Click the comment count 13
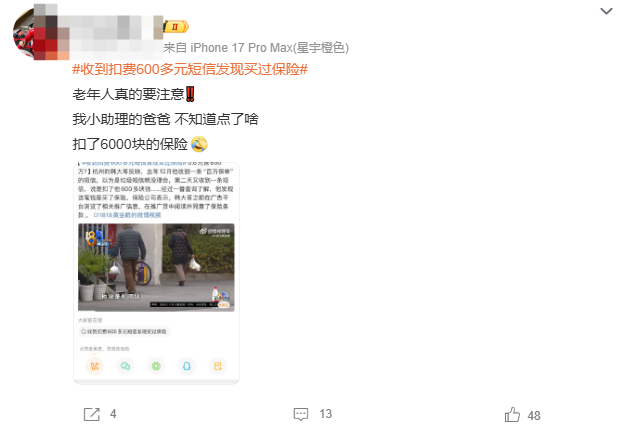 (x=325, y=414)
